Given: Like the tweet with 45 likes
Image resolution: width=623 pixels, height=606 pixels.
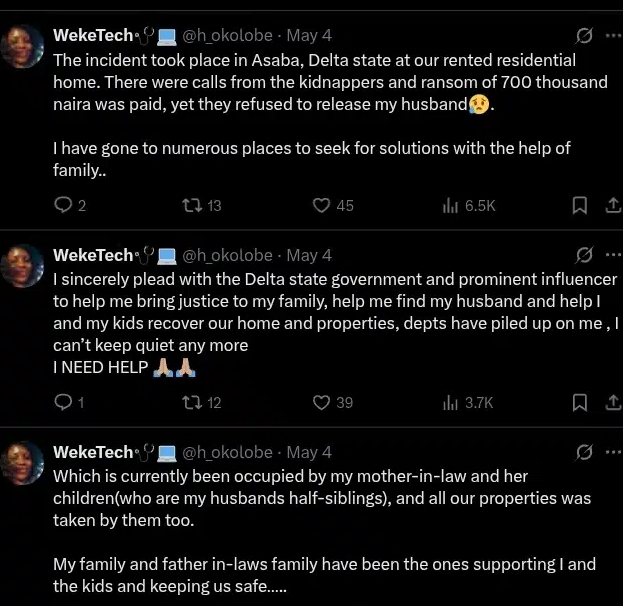Looking at the screenshot, I should click(x=321, y=205).
